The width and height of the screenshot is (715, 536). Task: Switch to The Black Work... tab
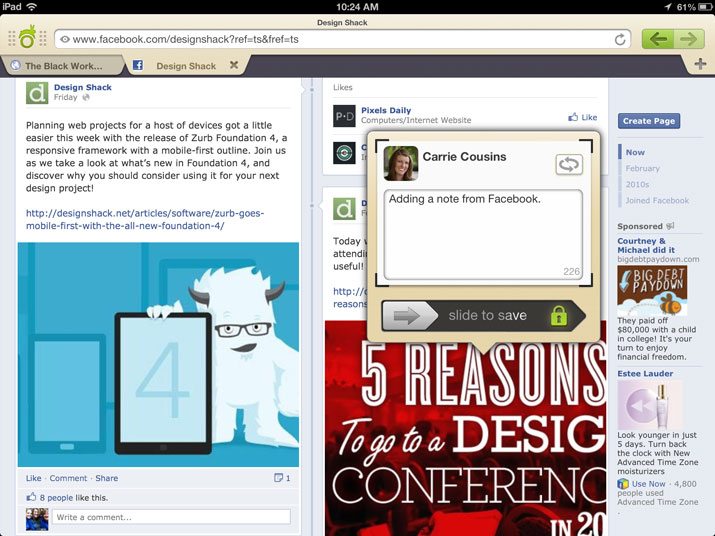pyautogui.click(x=63, y=66)
